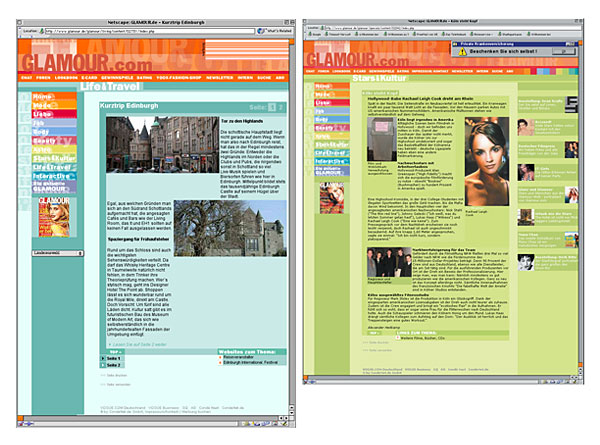600x445 pixels.
Task: Open the Seite 1 link
Action: click(113, 359)
